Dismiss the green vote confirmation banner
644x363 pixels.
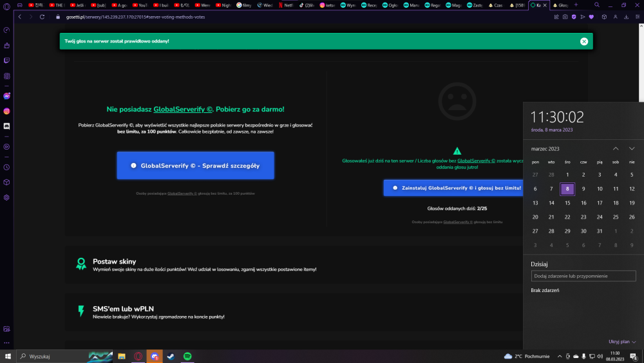pyautogui.click(x=584, y=41)
